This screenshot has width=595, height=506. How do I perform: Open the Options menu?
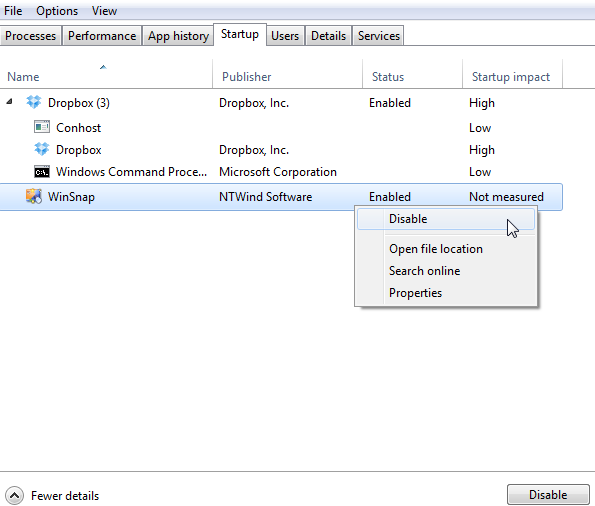click(57, 11)
